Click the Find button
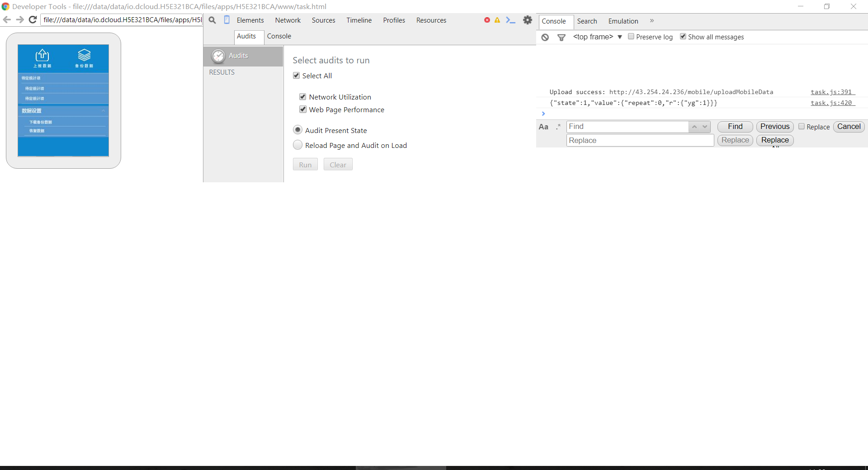 point(735,127)
